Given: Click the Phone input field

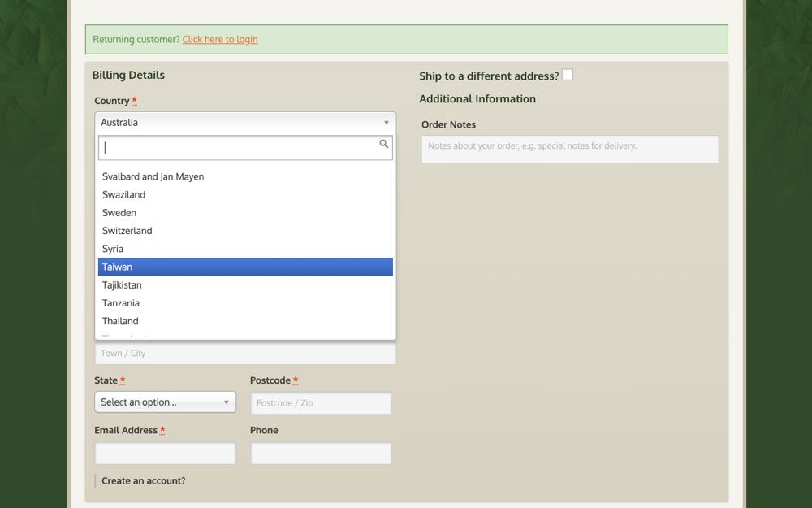Looking at the screenshot, I should 321,454.
